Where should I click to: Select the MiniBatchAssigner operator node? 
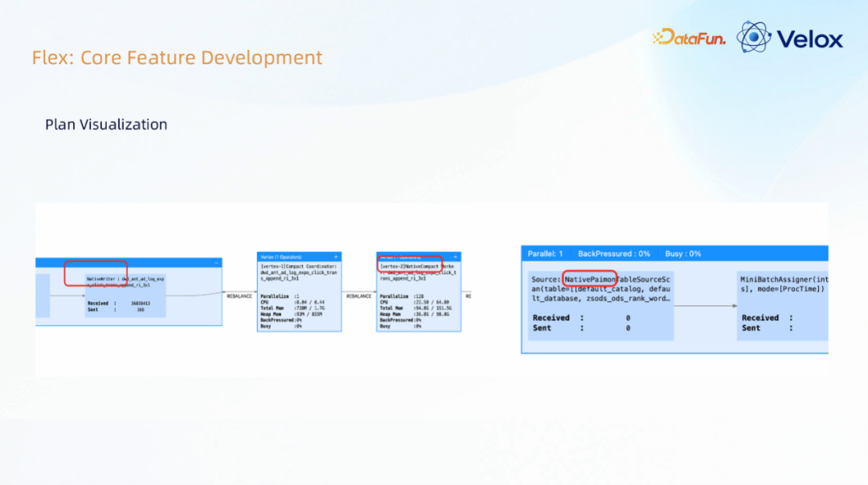(x=783, y=305)
